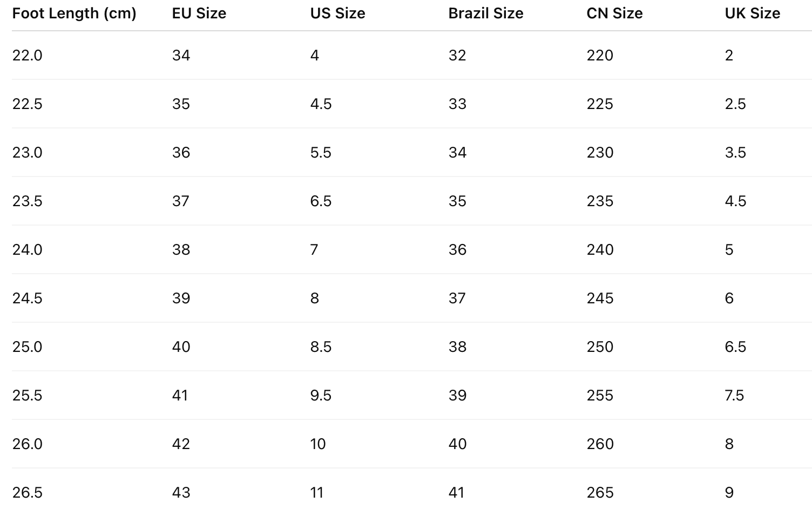The image size is (812, 516).
Task: Select UK size 6 cell
Action: coord(729,298)
